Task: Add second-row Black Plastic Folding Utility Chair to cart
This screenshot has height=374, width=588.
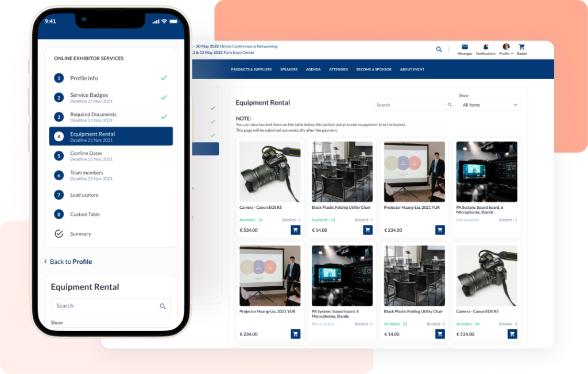Action: (x=440, y=334)
